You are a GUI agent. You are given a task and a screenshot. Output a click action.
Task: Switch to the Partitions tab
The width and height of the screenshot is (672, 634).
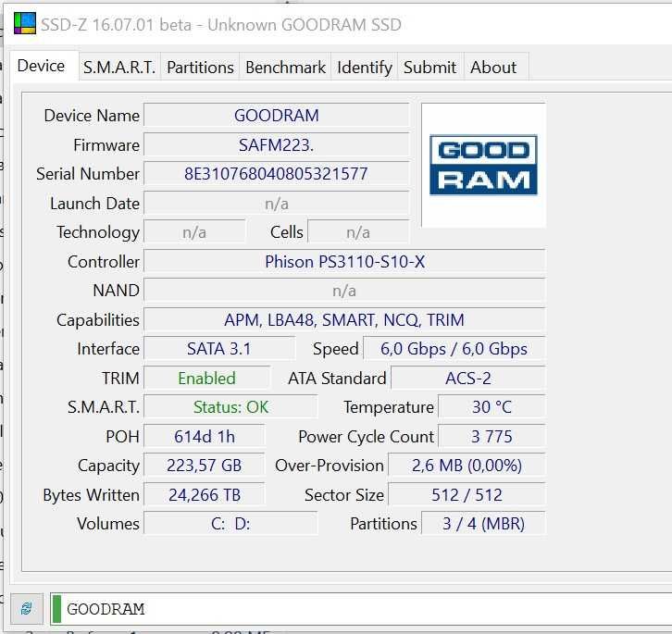coord(200,68)
